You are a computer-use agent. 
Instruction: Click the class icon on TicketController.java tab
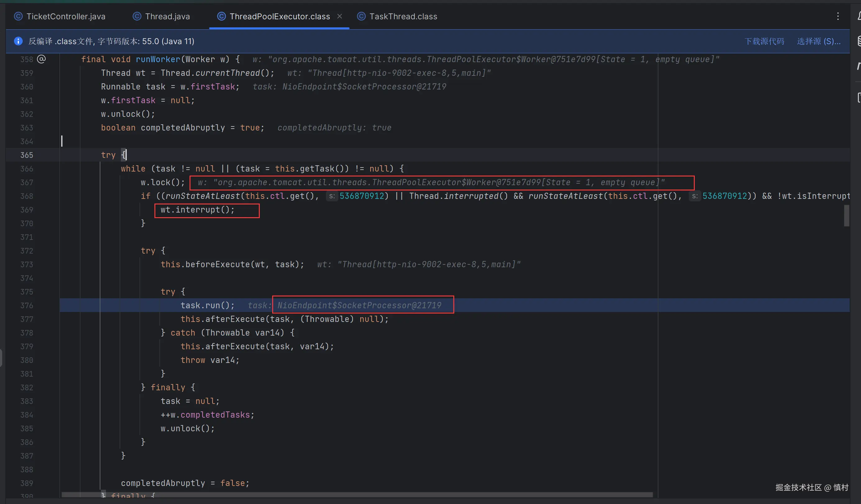tap(18, 16)
